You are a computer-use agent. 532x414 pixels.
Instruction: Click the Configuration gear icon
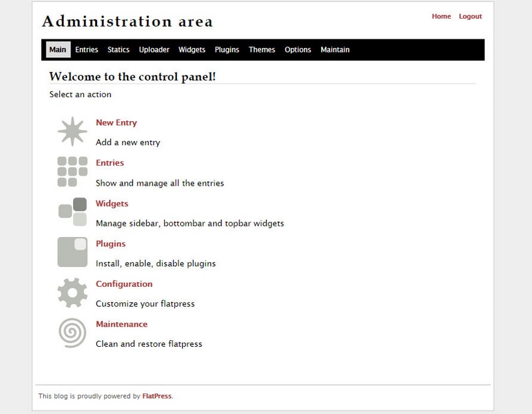(x=72, y=292)
